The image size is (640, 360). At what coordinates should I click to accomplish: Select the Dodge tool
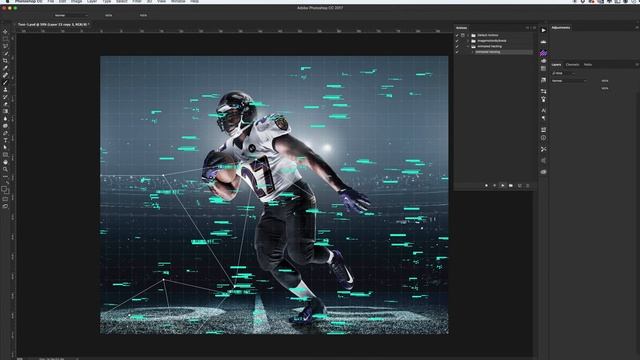[x=5, y=126]
